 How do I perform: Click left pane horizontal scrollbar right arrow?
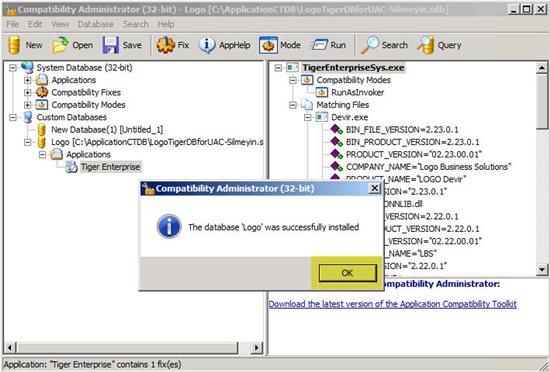point(257,348)
